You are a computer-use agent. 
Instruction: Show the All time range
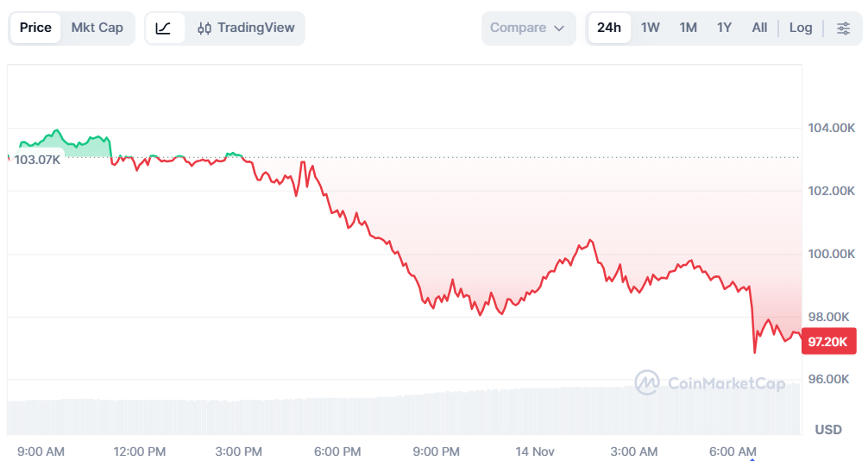tap(759, 28)
